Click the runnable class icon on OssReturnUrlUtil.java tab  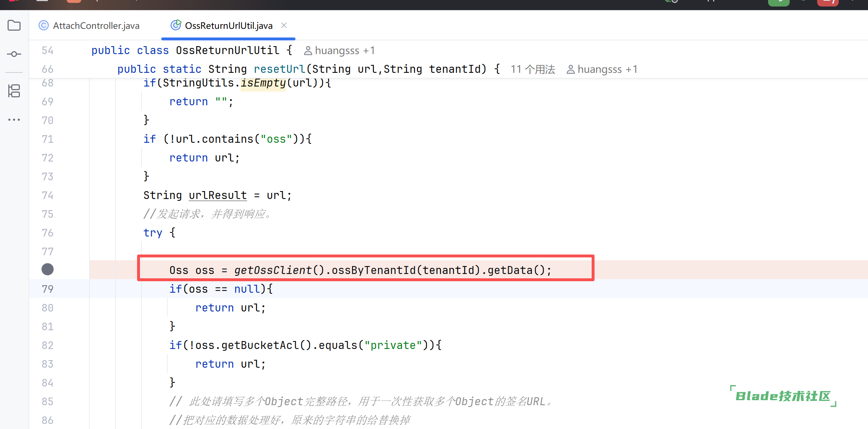coord(176,25)
